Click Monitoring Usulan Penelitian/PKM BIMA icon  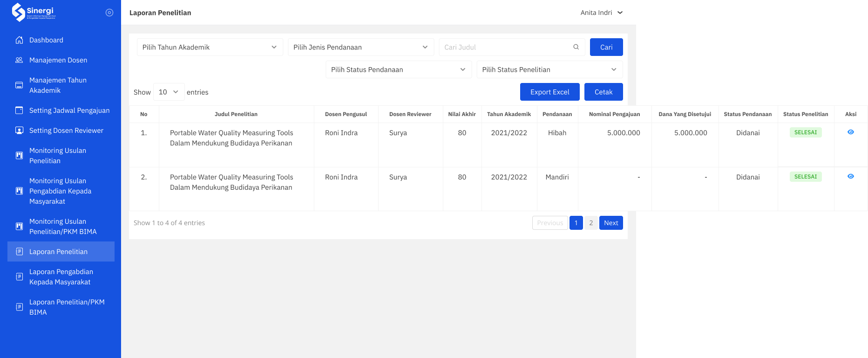(x=19, y=227)
